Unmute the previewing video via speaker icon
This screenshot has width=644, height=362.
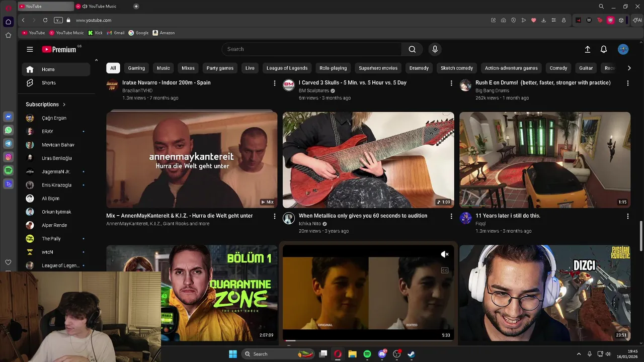[445, 254]
